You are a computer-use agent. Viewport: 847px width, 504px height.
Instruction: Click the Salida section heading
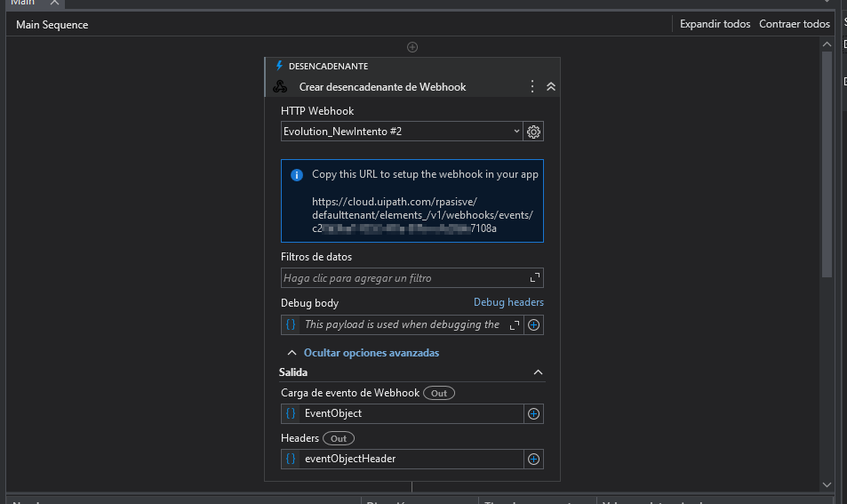(293, 372)
